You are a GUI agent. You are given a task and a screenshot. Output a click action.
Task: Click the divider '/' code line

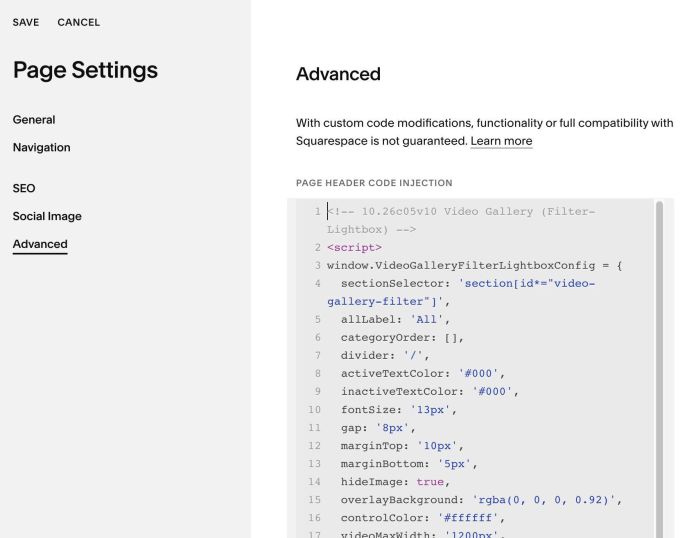[385, 355]
